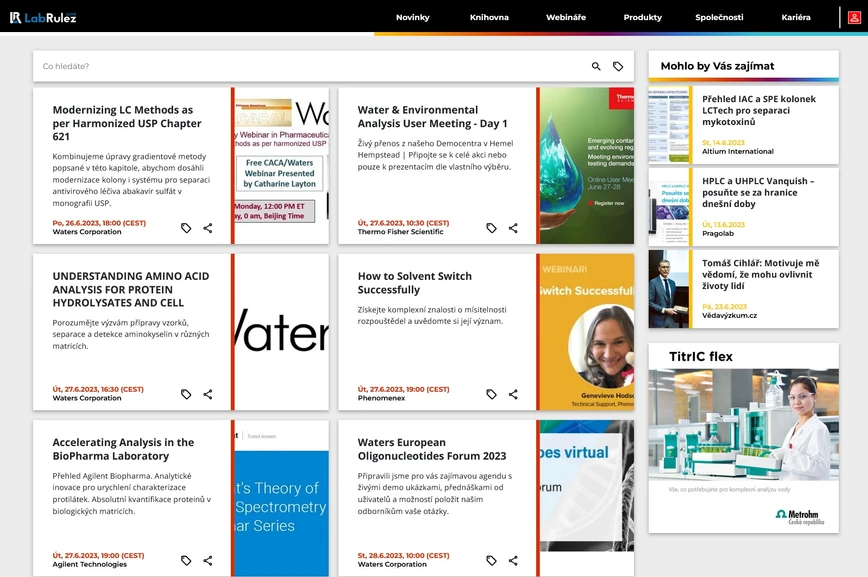Tag the Waters European Oligonucleotides Forum webinar
The width and height of the screenshot is (868, 577).
click(492, 560)
